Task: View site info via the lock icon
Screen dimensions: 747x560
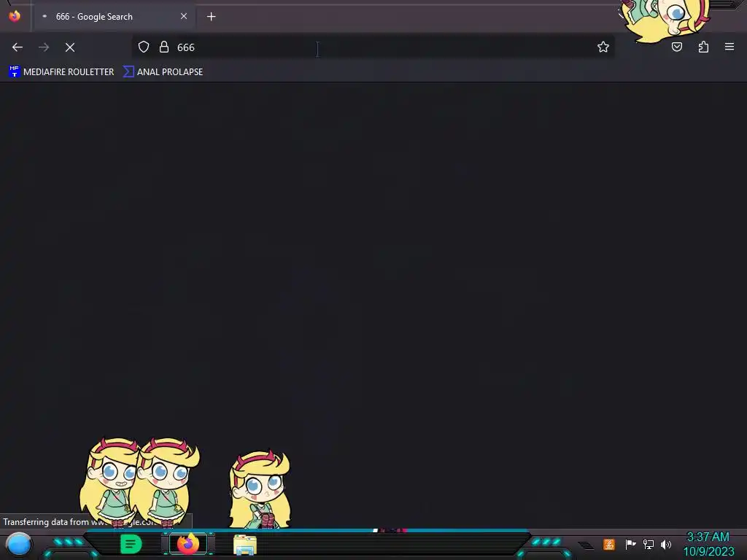Action: (164, 47)
